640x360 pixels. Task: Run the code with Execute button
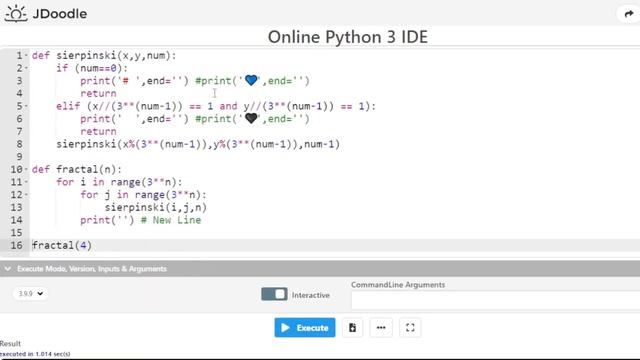point(305,328)
